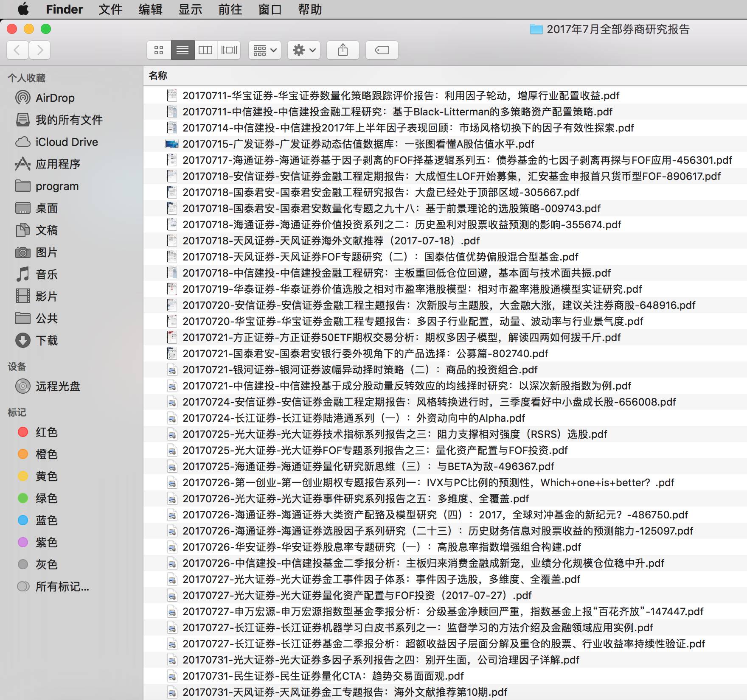Open 音乐 in the sidebar
The height and width of the screenshot is (700, 747).
(x=37, y=274)
